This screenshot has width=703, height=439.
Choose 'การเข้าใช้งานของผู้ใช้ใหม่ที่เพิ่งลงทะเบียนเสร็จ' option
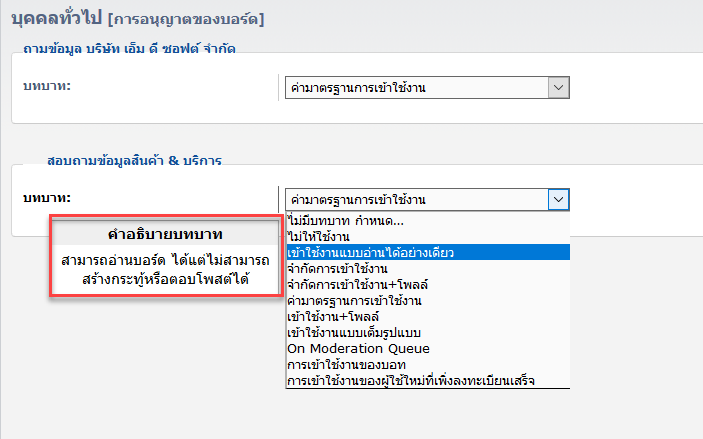pyautogui.click(x=410, y=381)
